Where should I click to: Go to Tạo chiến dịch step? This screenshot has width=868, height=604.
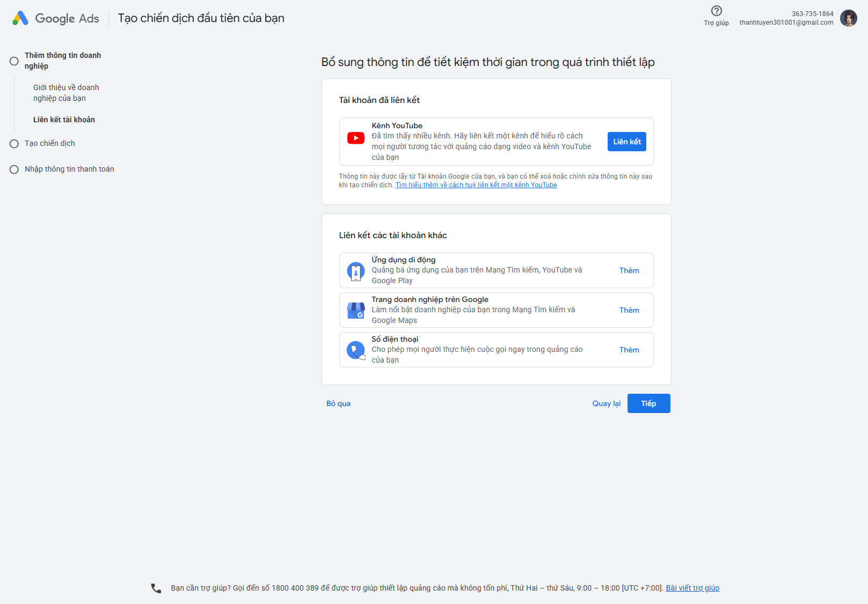(x=50, y=143)
